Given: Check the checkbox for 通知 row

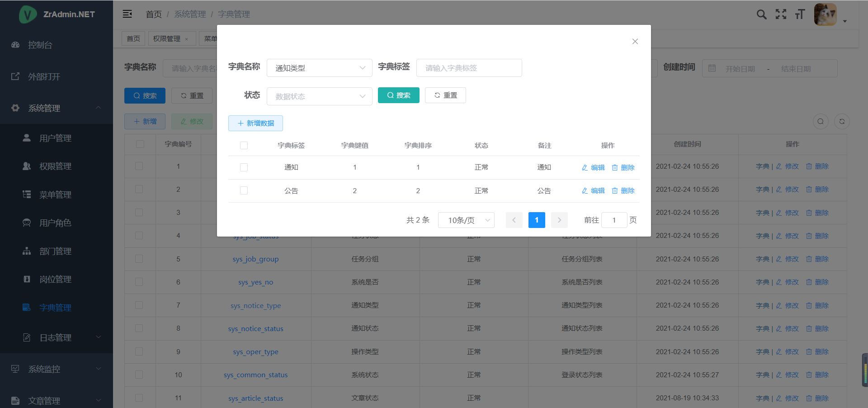Looking at the screenshot, I should click(244, 167).
